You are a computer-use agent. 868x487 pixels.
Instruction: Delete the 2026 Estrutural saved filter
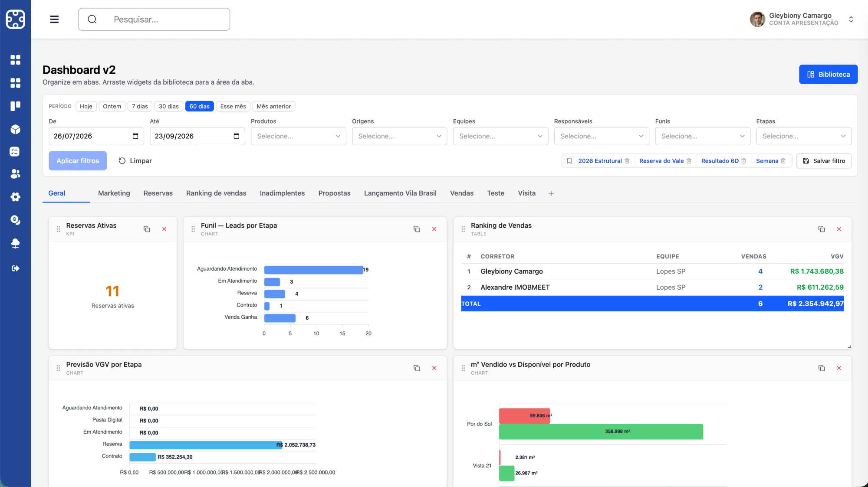(627, 161)
